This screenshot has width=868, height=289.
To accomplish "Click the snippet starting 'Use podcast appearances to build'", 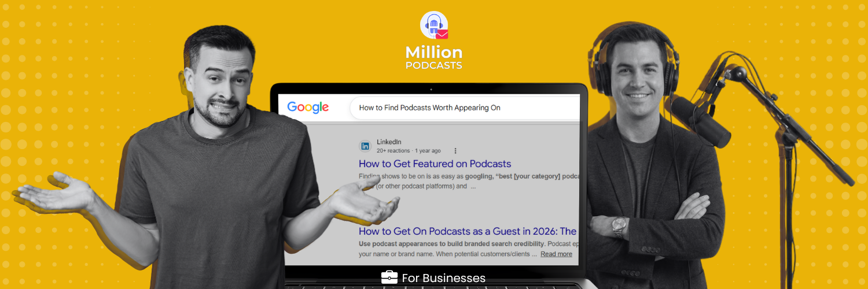I will pyautogui.click(x=469, y=249).
